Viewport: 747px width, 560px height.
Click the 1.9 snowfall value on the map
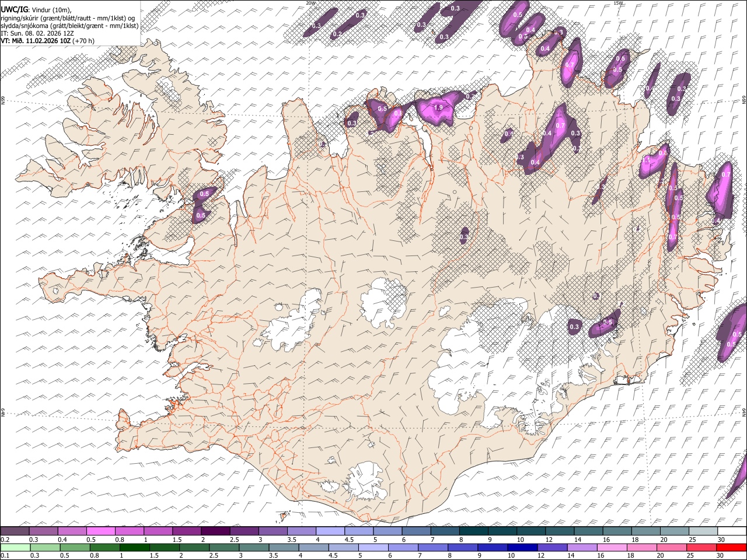438,107
